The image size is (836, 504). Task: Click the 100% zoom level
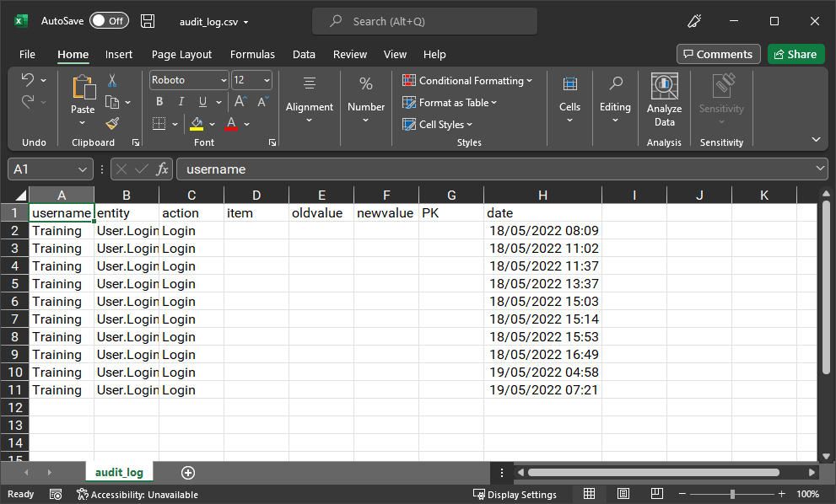[x=807, y=494]
